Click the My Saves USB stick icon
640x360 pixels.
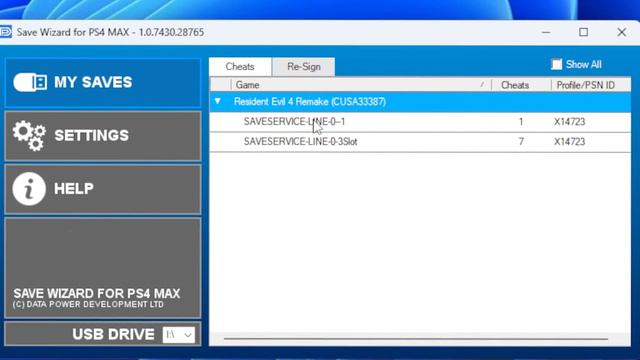30,82
